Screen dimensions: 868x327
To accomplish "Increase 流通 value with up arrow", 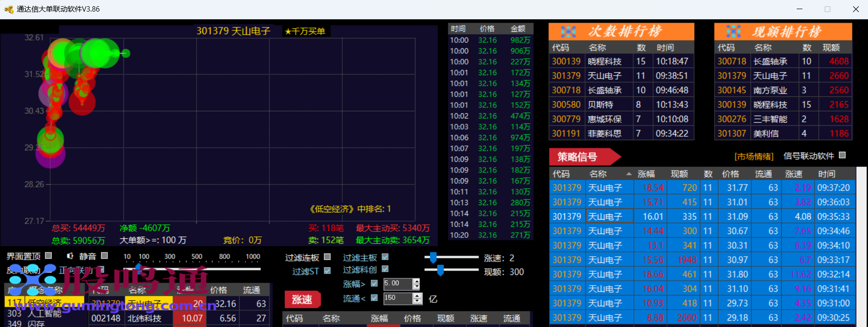I will pos(417,296).
